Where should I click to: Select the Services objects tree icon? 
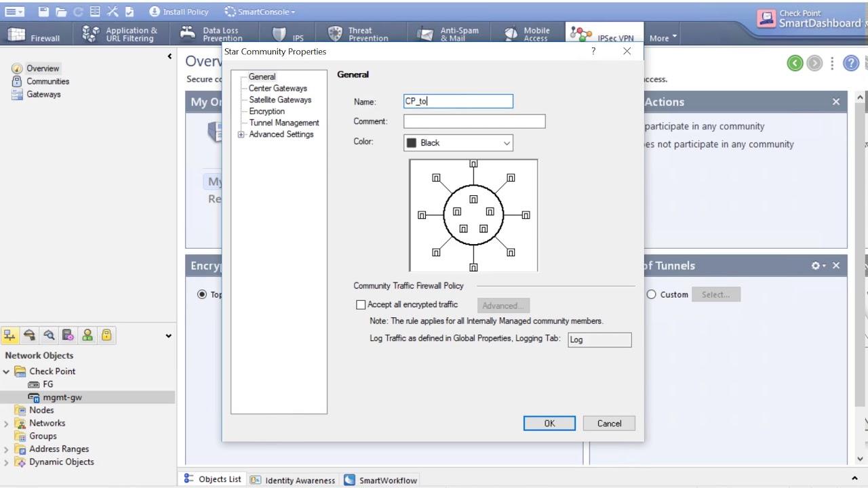point(29,335)
